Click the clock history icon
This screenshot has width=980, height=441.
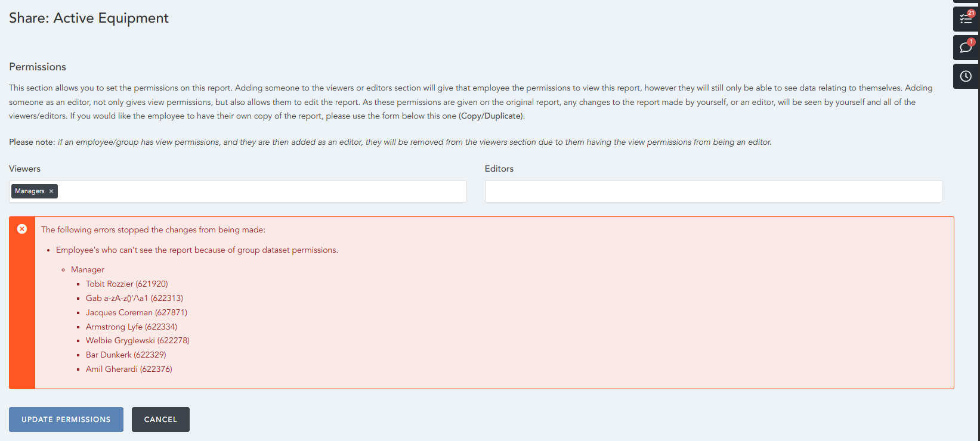coord(966,76)
